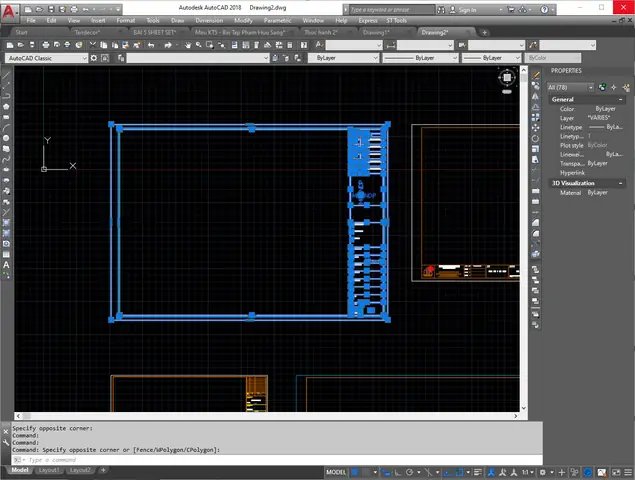This screenshot has width=635, height=480.
Task: Open Help question mark icon in toolbar
Action: (x=304, y=45)
